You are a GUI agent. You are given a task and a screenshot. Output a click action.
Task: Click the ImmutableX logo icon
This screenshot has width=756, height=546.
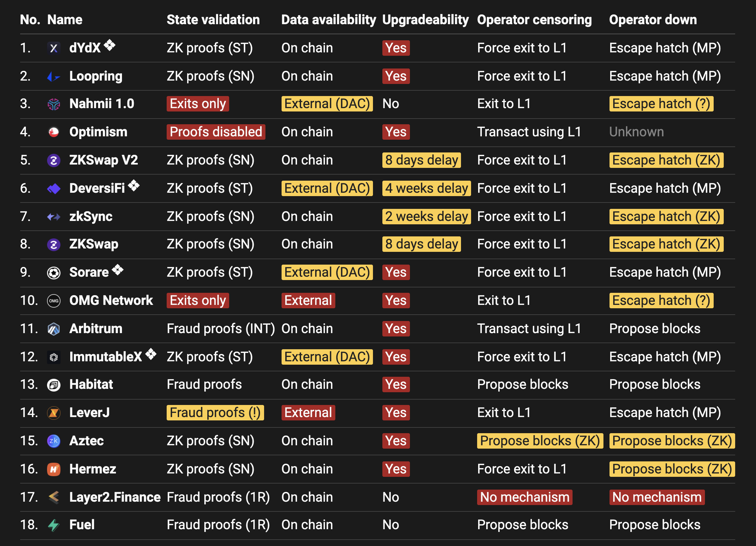click(54, 357)
